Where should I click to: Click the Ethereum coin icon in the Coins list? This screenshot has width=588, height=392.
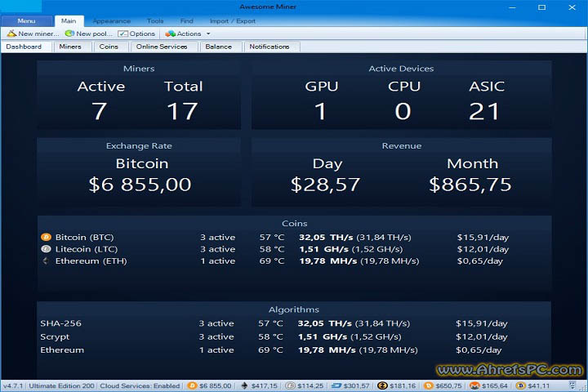pyautogui.click(x=46, y=261)
